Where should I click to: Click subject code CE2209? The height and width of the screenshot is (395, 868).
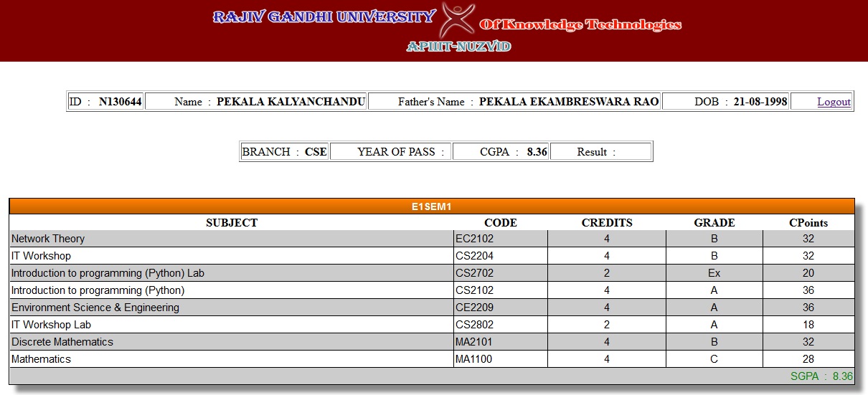click(474, 308)
